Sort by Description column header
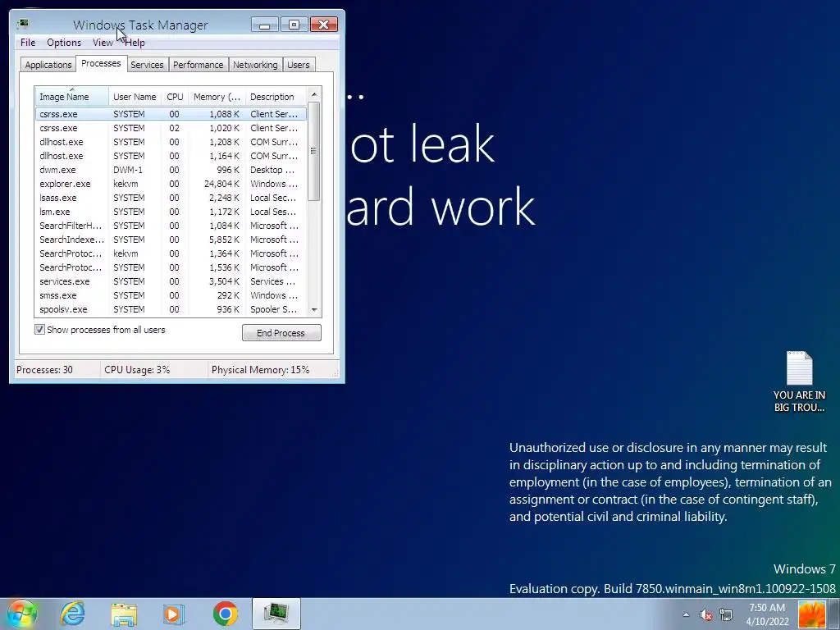This screenshot has width=840, height=630. [276, 97]
